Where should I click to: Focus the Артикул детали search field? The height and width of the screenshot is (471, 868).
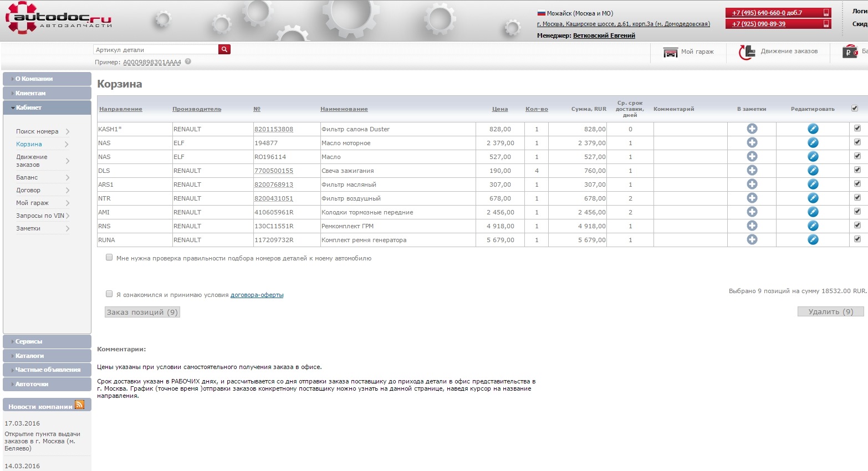(156, 50)
